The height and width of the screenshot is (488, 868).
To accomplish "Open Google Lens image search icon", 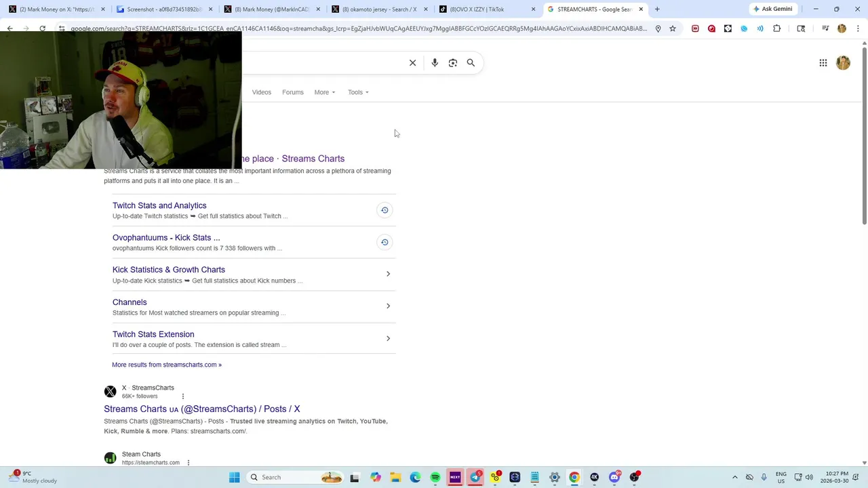I will pos(453,63).
